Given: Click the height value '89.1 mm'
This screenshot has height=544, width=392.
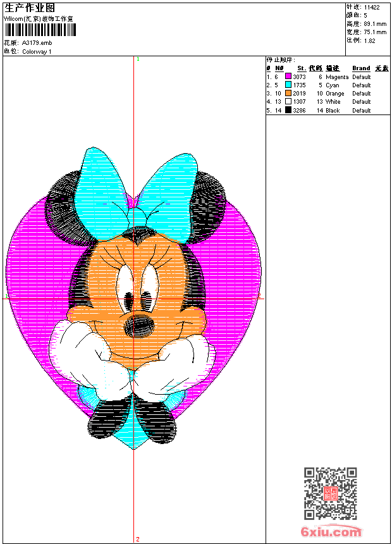Looking at the screenshot, I should click(x=375, y=24).
